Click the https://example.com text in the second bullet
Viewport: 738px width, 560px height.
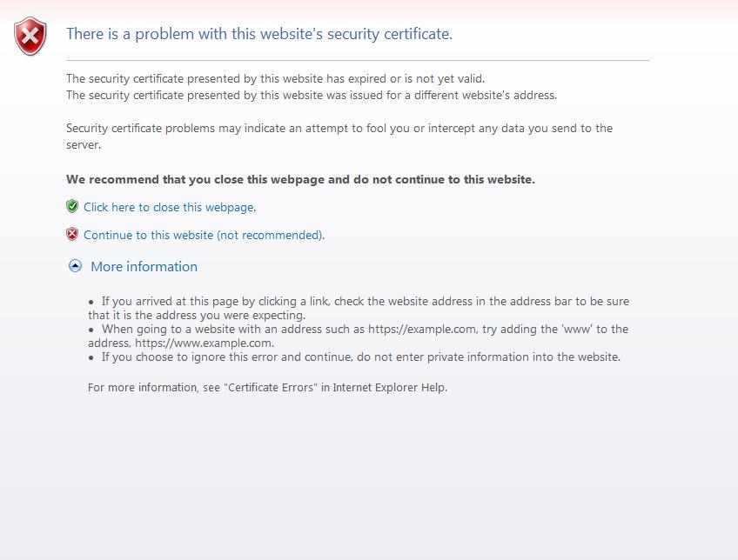pos(422,330)
